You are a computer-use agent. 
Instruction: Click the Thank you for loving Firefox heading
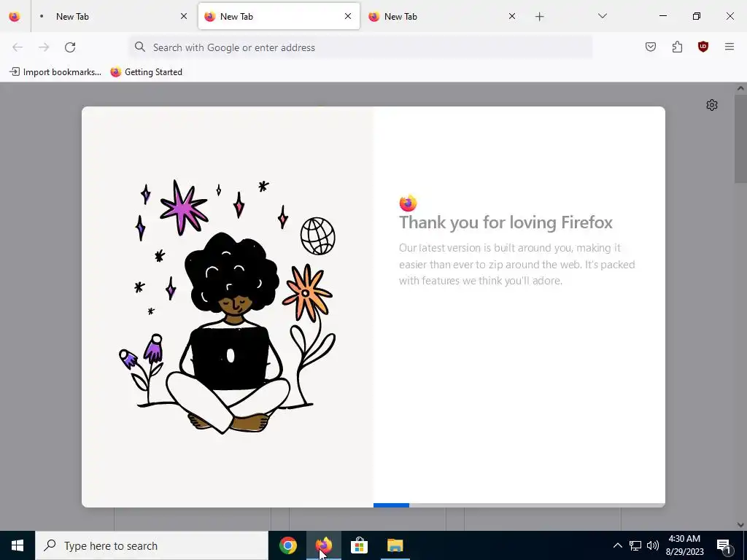click(506, 222)
